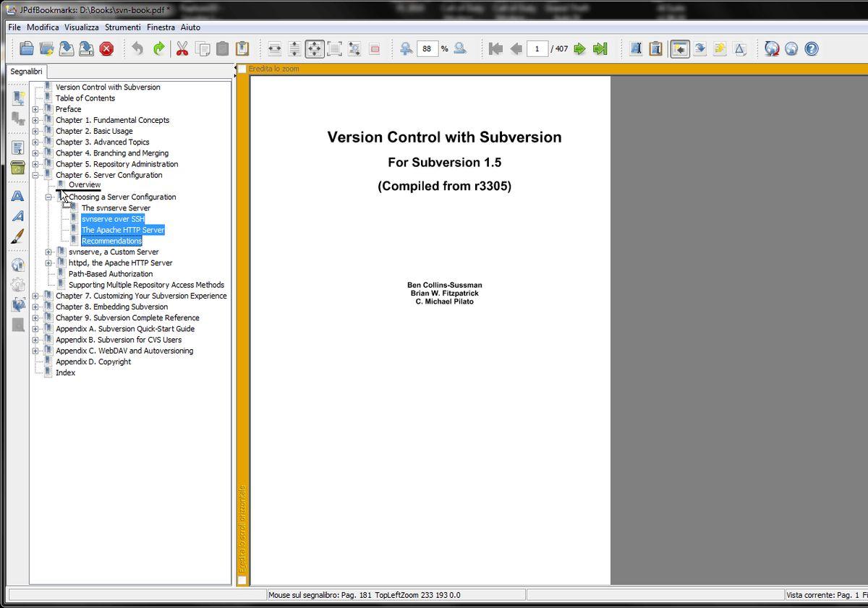Click the zoom in magnifier icon

point(407,48)
